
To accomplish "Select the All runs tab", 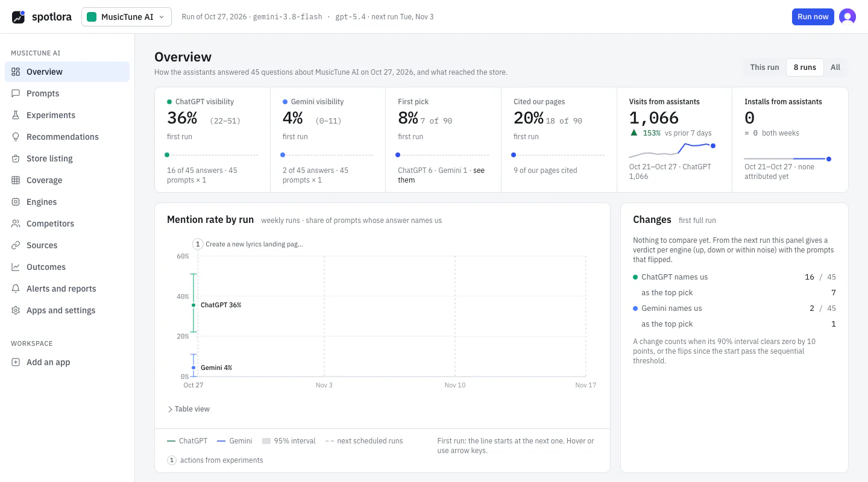I will click(x=835, y=67).
